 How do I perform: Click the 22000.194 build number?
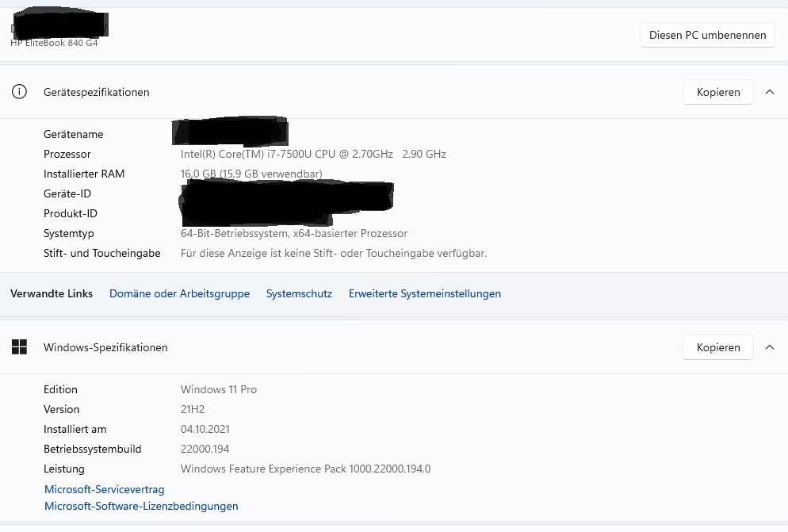click(x=205, y=449)
